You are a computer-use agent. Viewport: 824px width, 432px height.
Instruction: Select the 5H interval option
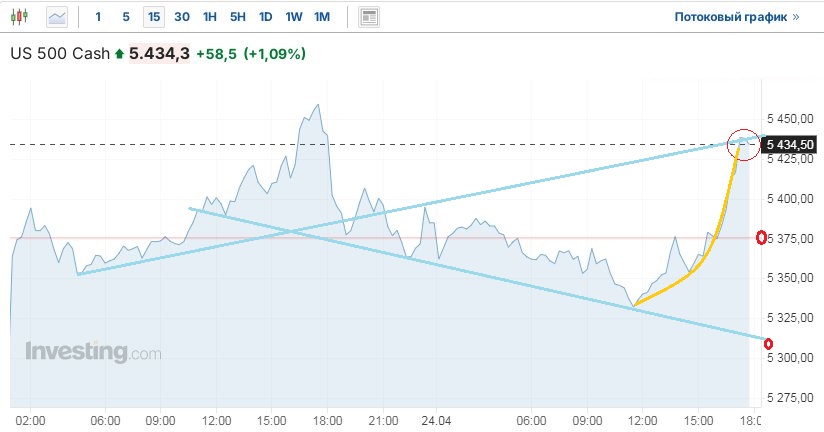pyautogui.click(x=237, y=17)
